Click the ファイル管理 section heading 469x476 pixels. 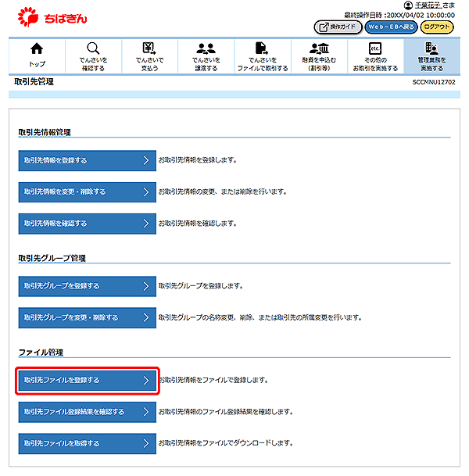[41, 353]
